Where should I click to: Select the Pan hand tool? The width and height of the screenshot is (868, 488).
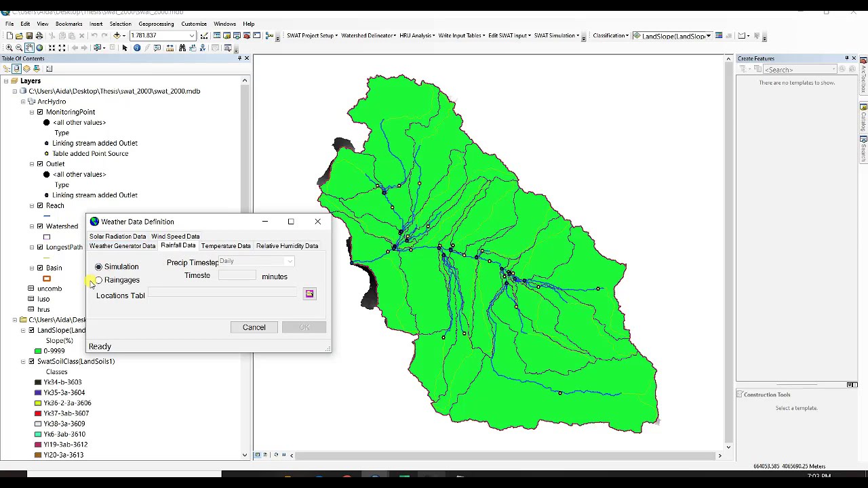click(29, 47)
